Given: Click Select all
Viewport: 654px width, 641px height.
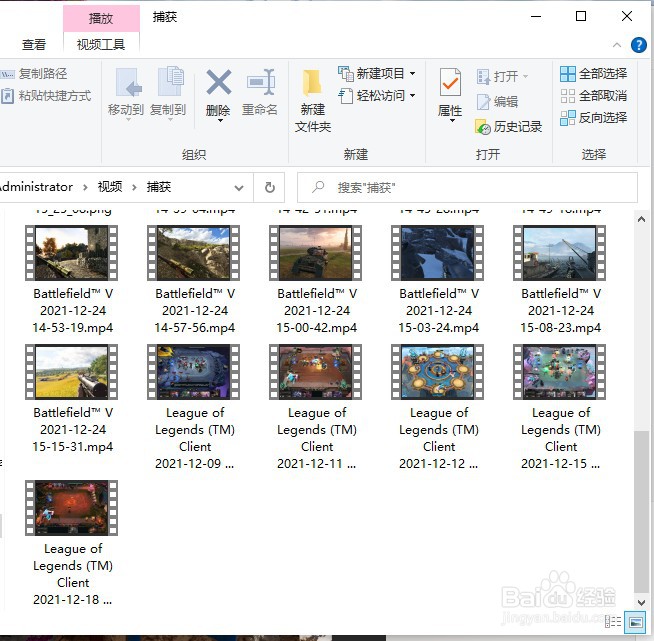Looking at the screenshot, I should [x=594, y=74].
